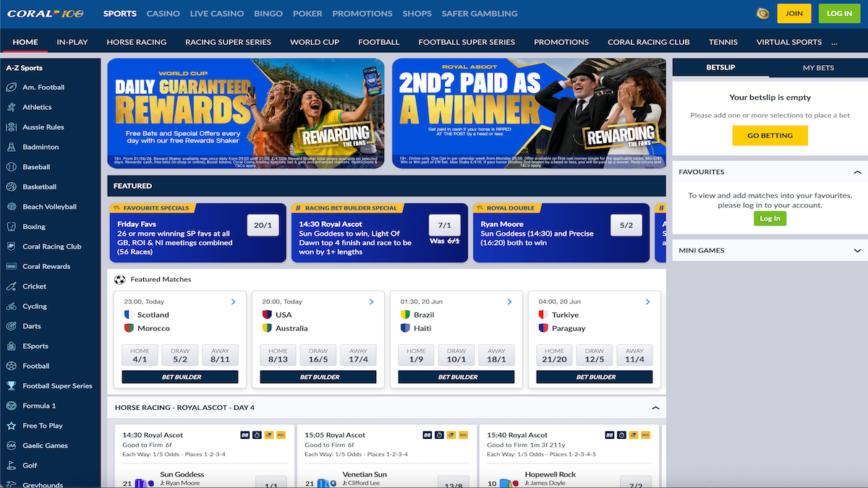This screenshot has height=488, width=868.
Task: Click the Log In button in header
Action: [x=839, y=13]
